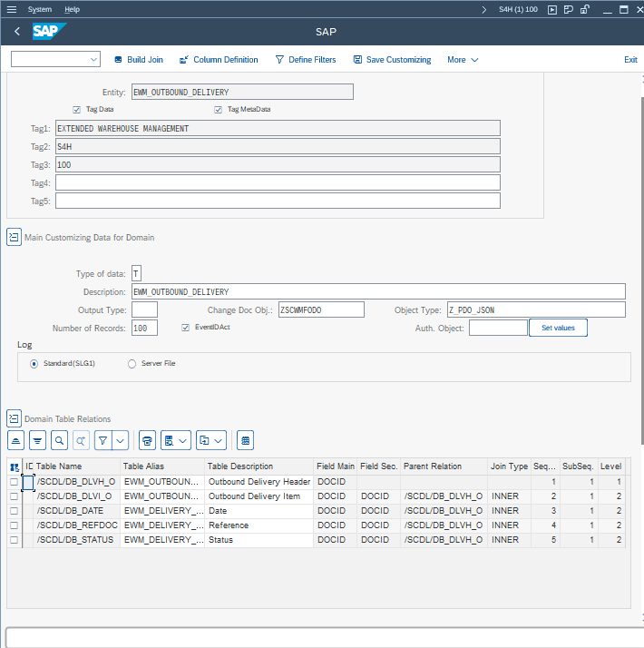
Task: Open the System menu
Action: click(x=40, y=9)
